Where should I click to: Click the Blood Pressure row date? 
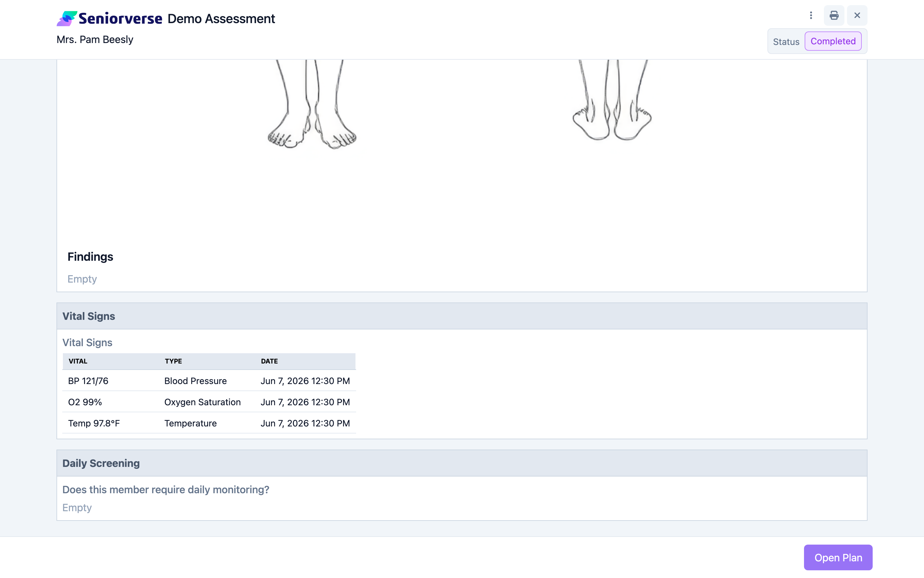click(305, 381)
